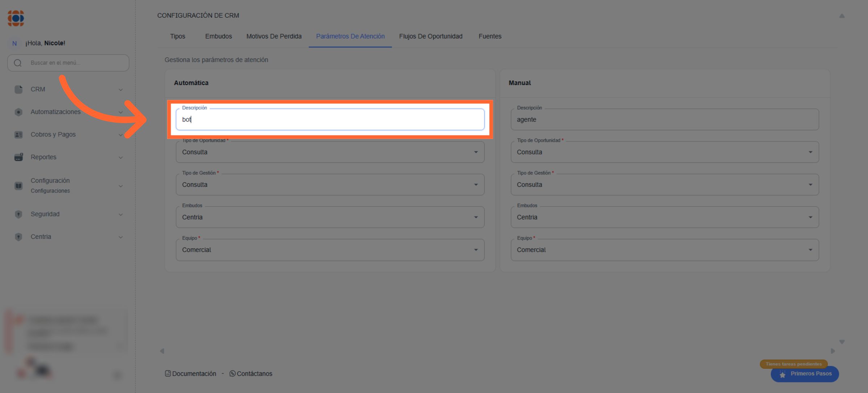
Task: Click the Reportes sidebar icon
Action: click(18, 157)
